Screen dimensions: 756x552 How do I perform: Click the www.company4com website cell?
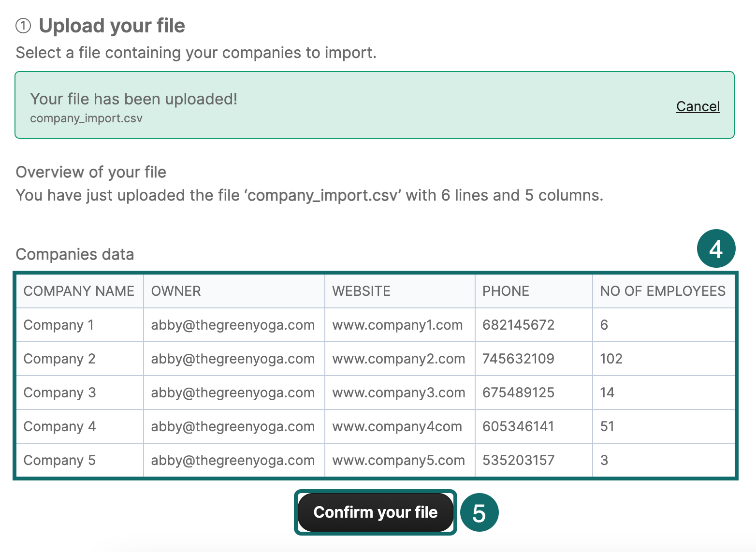[397, 426]
